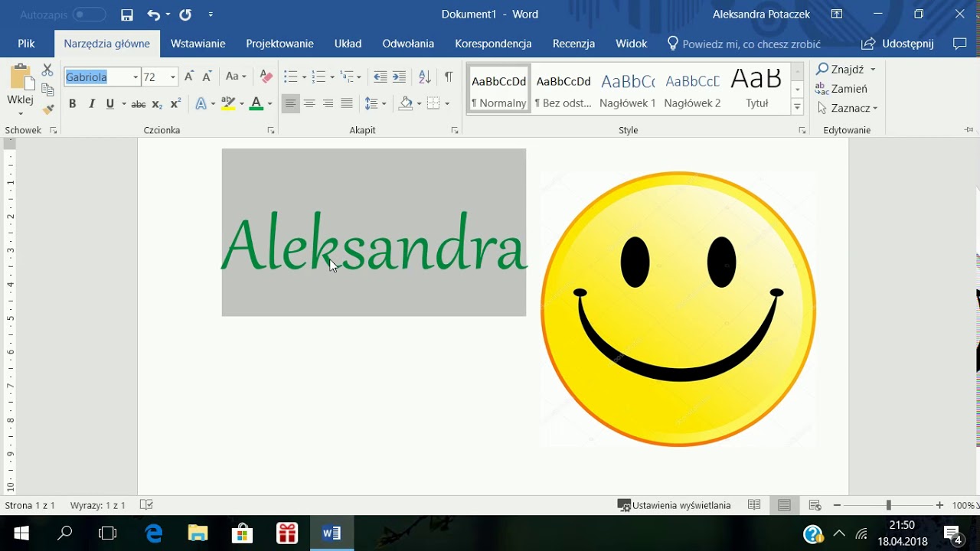Open the Plik menu tab

[x=26, y=44]
